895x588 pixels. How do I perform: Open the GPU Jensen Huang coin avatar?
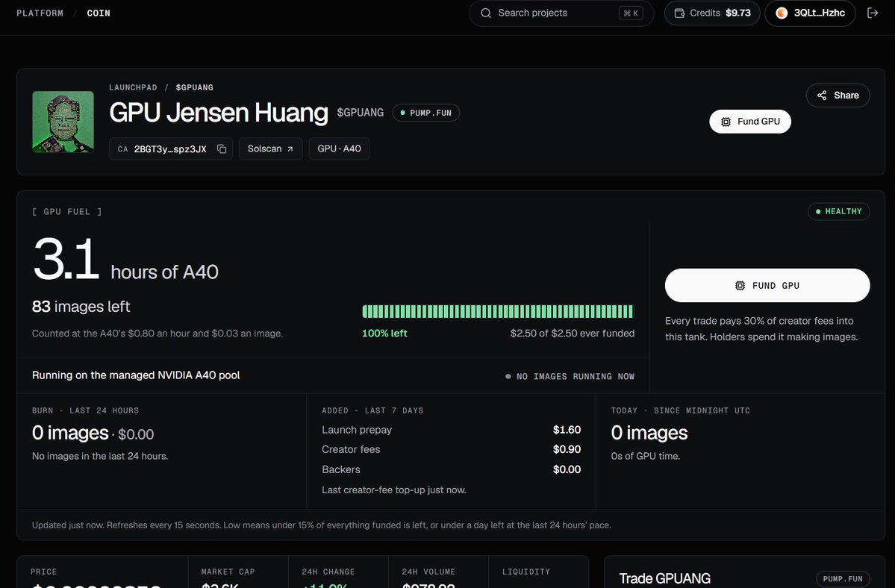pos(63,122)
